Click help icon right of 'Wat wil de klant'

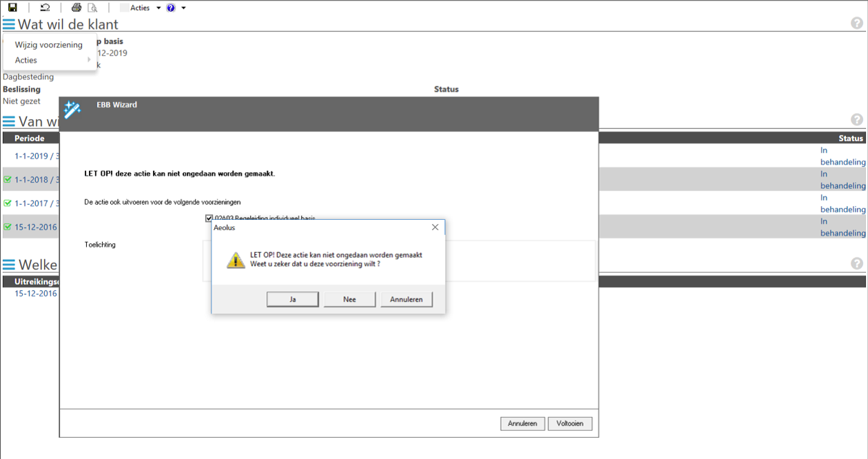856,23
